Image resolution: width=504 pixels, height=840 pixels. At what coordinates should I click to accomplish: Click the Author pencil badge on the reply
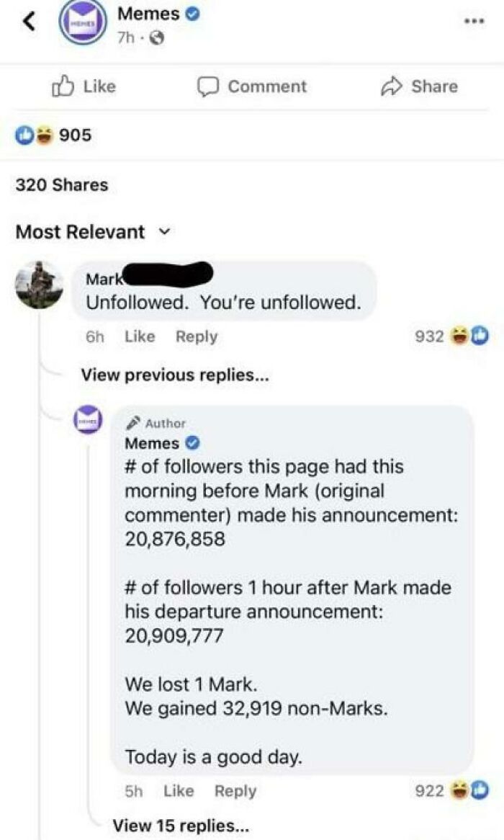[134, 423]
